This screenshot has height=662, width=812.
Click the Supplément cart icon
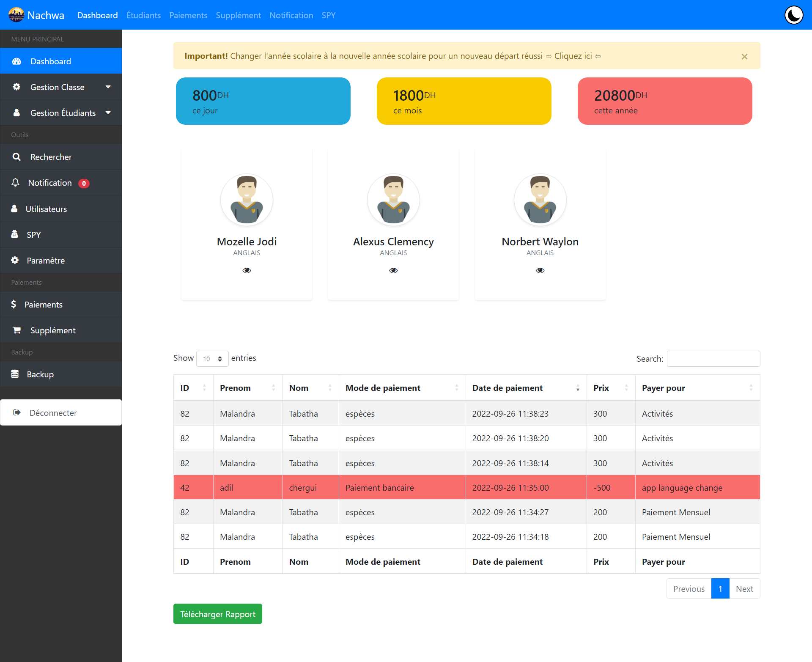click(16, 330)
